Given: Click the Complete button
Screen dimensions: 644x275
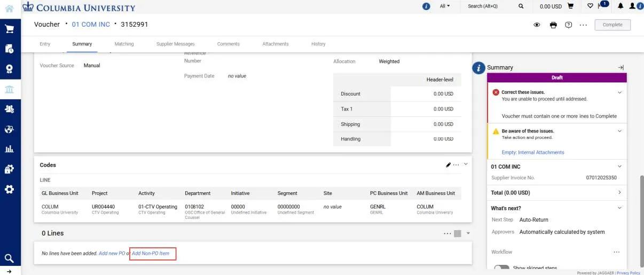Looking at the screenshot, I should [x=612, y=25].
